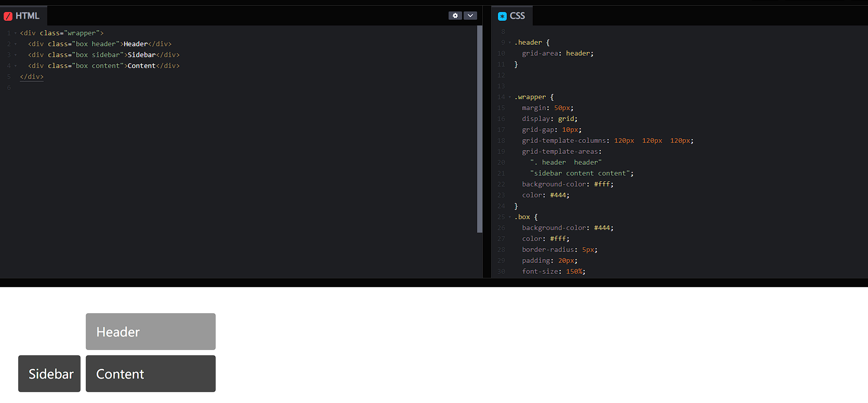Click "background-color: #444;" in .box
The width and height of the screenshot is (868, 403).
pyautogui.click(x=568, y=228)
